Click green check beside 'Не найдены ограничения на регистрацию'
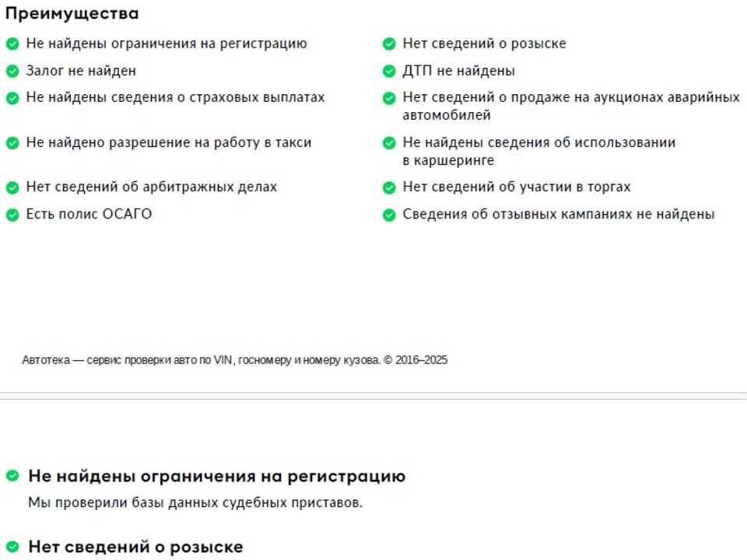The width and height of the screenshot is (747, 560). (x=12, y=44)
